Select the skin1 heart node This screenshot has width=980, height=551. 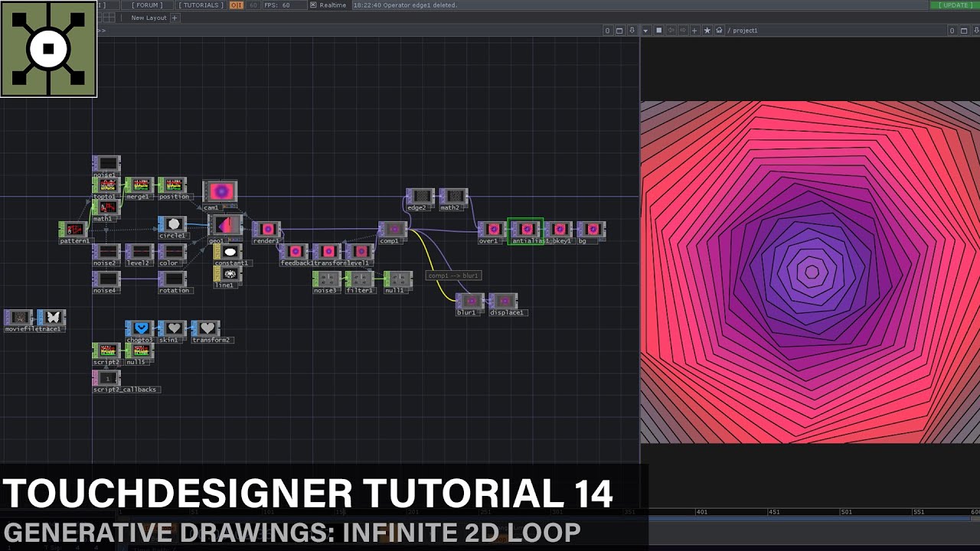[172, 329]
